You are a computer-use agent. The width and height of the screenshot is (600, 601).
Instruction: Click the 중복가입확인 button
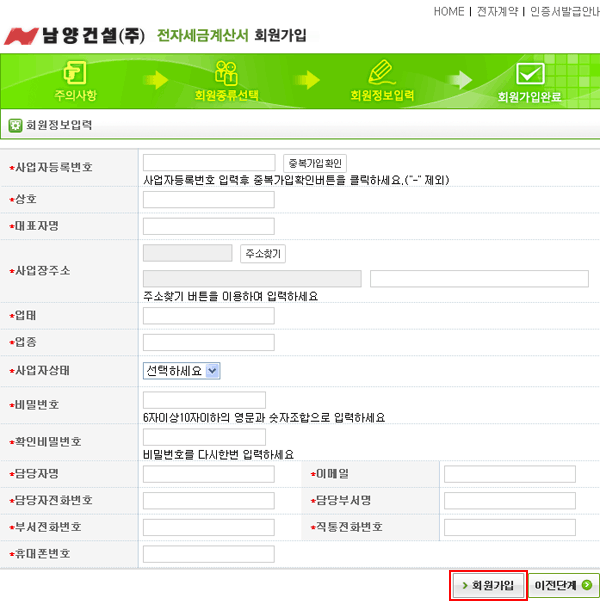pos(315,164)
